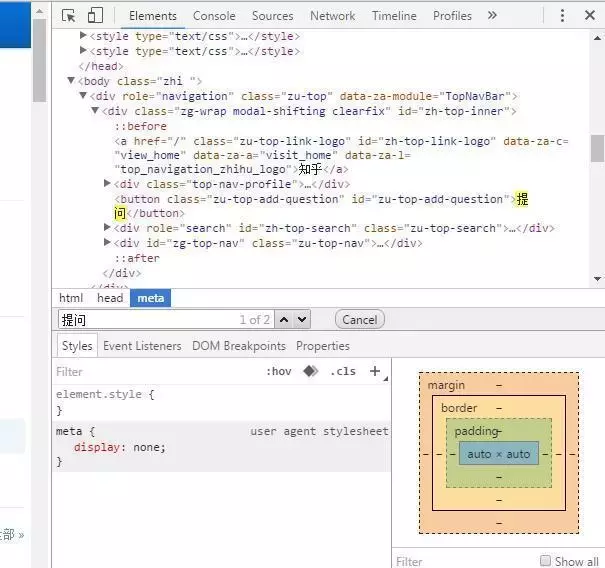Switch to the Styles pane tab

click(77, 346)
